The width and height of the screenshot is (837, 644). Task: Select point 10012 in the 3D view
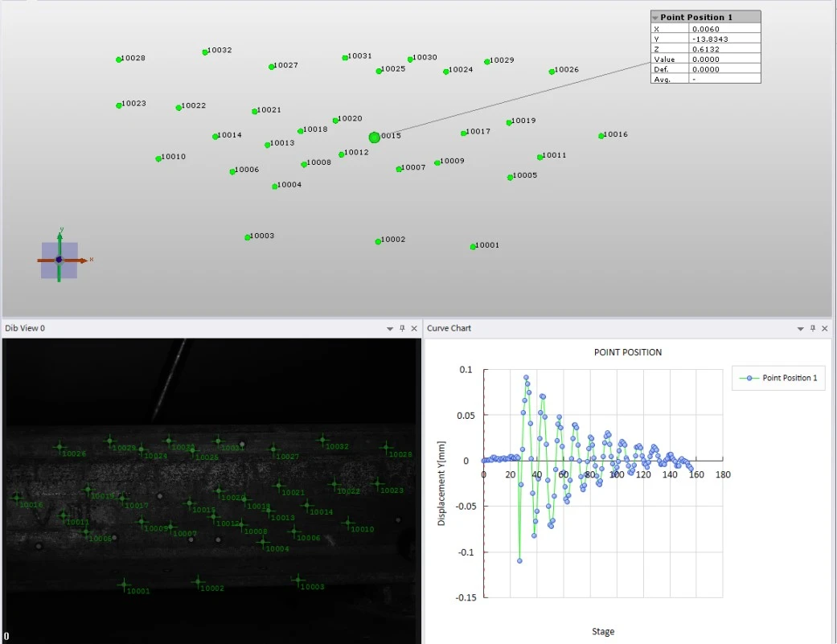[342, 154]
